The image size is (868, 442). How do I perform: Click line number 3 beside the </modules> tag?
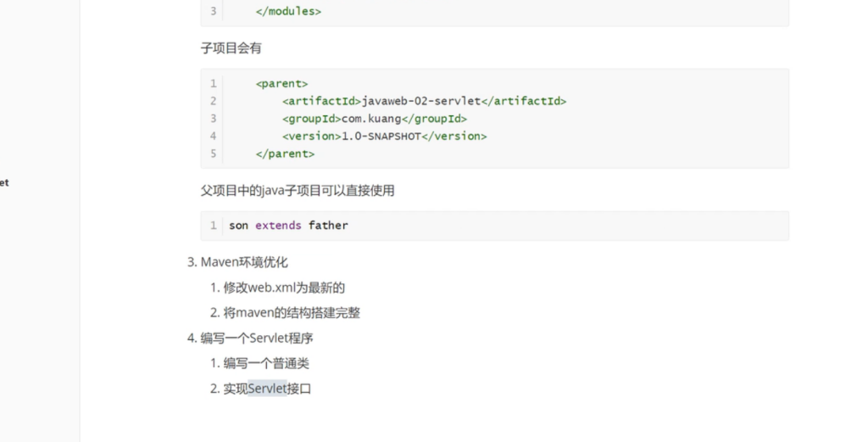(x=213, y=12)
